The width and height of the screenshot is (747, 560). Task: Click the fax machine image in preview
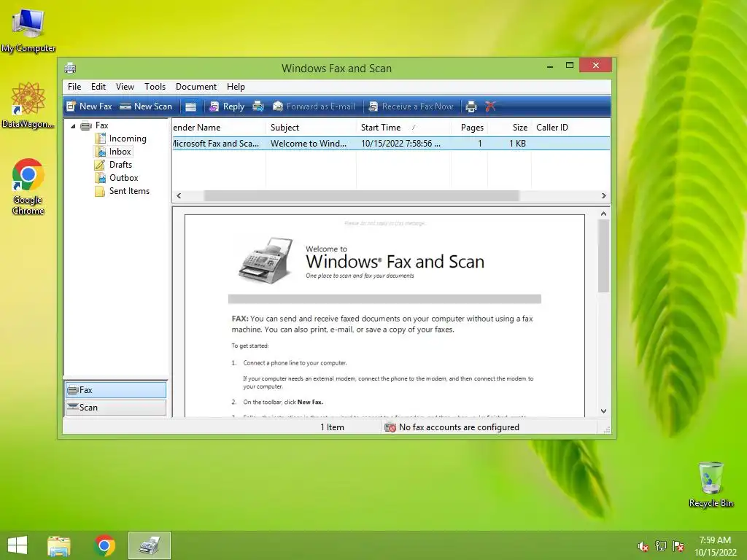(x=266, y=260)
